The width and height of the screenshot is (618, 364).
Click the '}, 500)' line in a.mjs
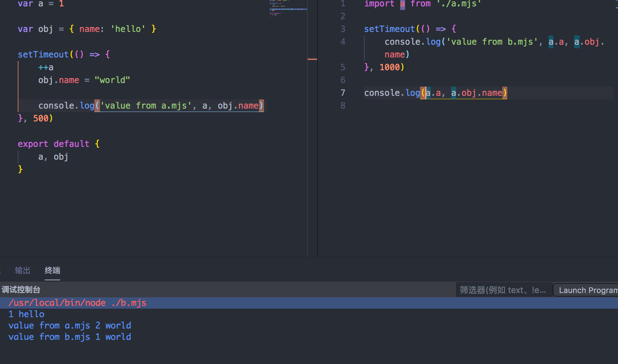tap(35, 118)
